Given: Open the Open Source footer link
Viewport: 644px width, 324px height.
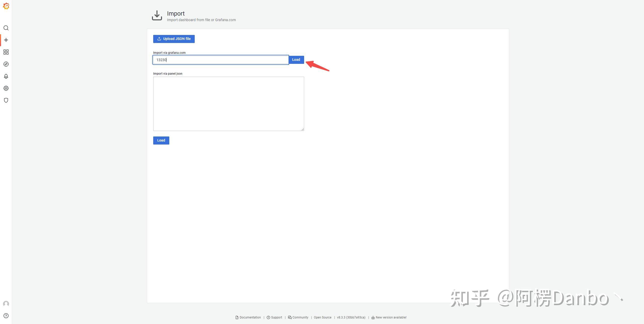Looking at the screenshot, I should 322,317.
